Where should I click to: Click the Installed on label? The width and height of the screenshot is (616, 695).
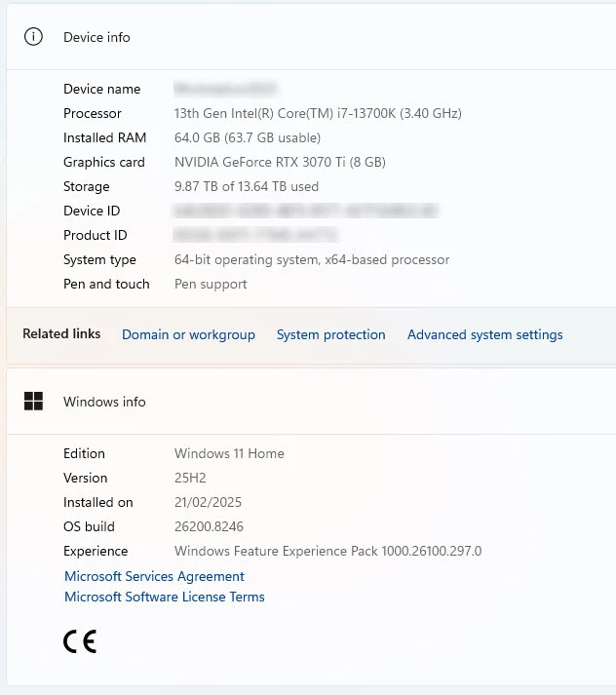point(98,502)
